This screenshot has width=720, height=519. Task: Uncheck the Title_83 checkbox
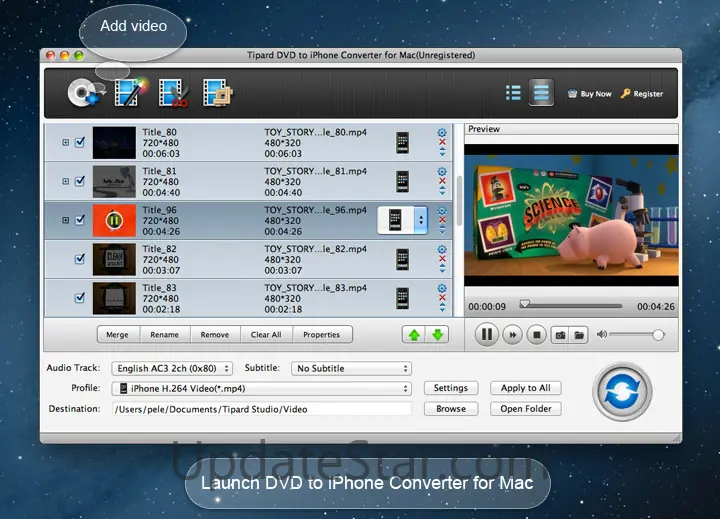(80, 298)
